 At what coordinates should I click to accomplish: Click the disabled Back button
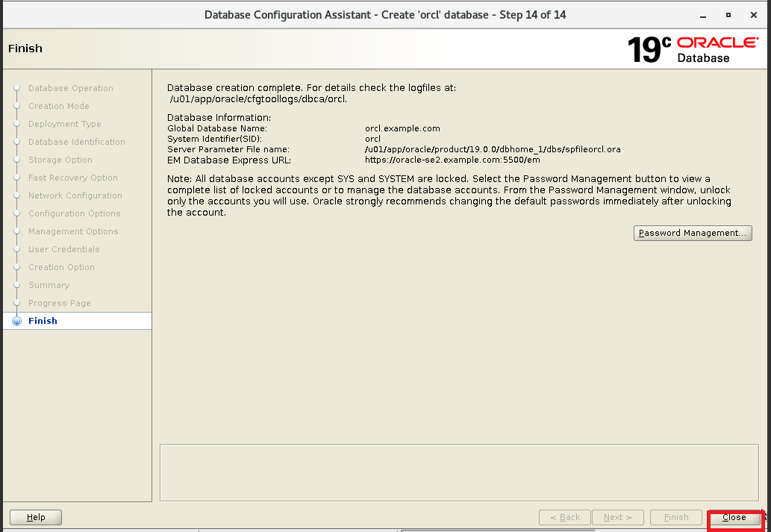tap(565, 517)
